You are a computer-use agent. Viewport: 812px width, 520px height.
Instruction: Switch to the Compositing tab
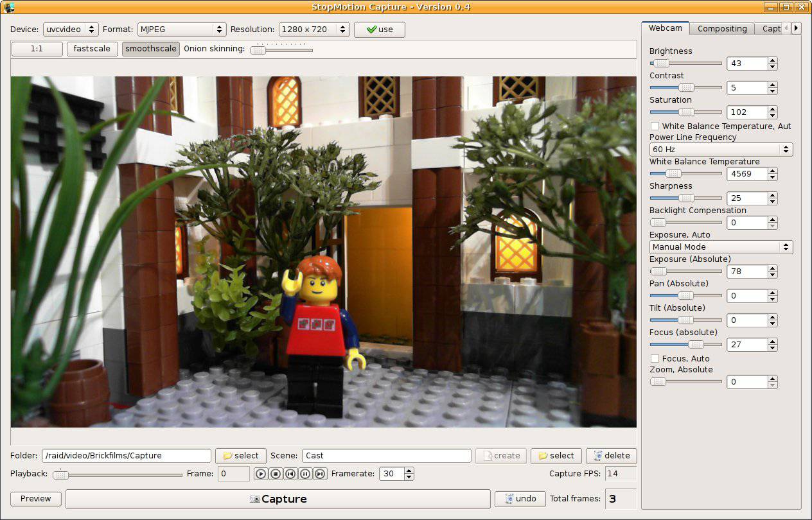click(722, 29)
